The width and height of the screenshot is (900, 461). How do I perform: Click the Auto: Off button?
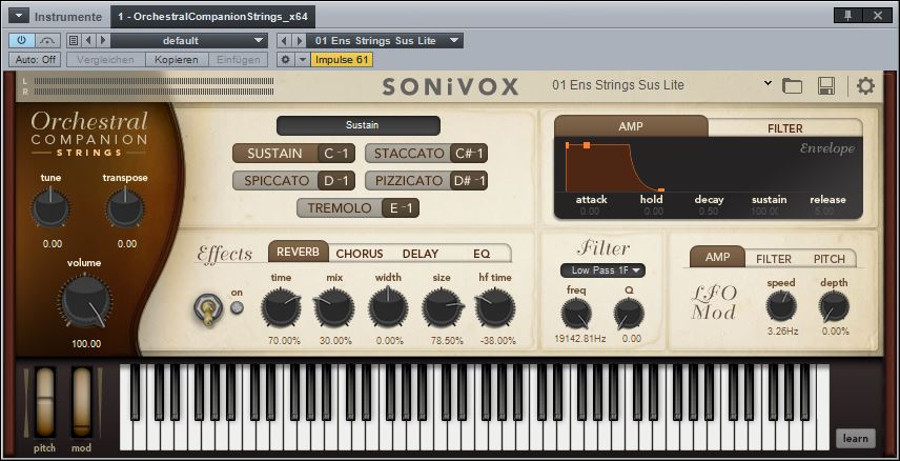[35, 60]
